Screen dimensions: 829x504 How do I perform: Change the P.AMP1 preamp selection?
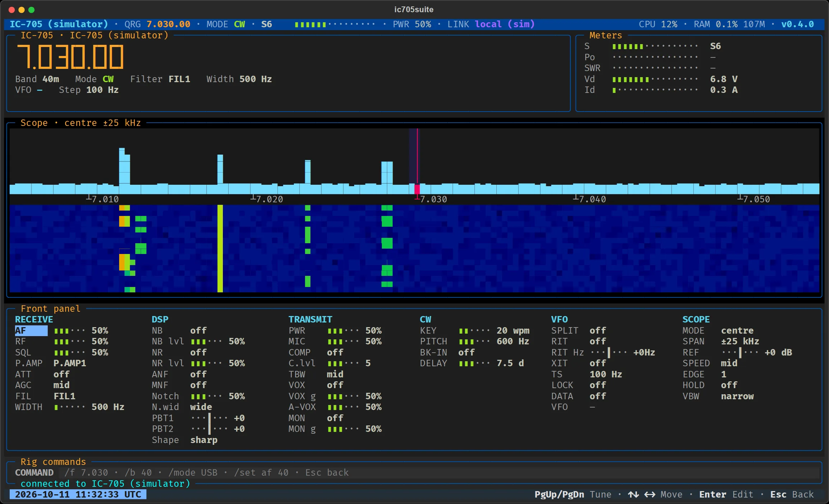click(x=70, y=363)
